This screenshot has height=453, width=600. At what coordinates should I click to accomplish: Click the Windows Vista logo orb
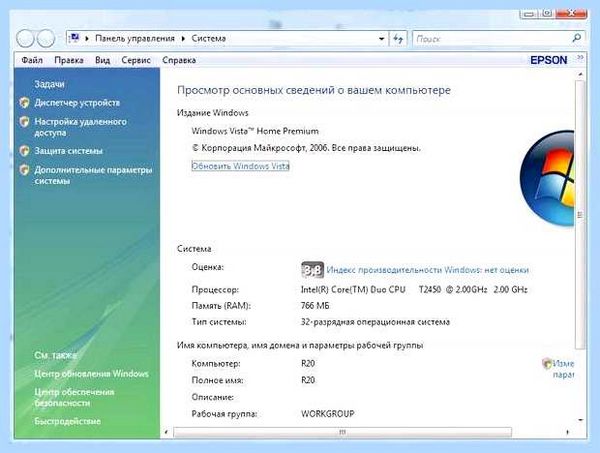(547, 178)
